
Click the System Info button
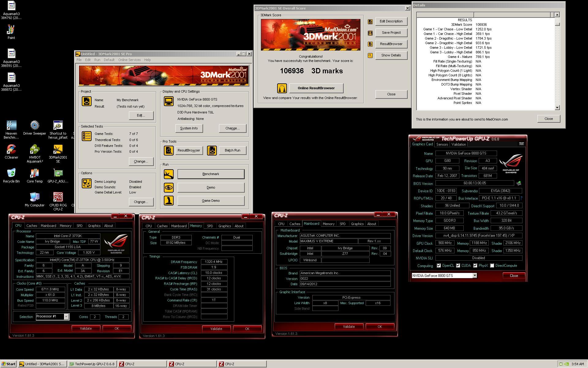point(189,128)
